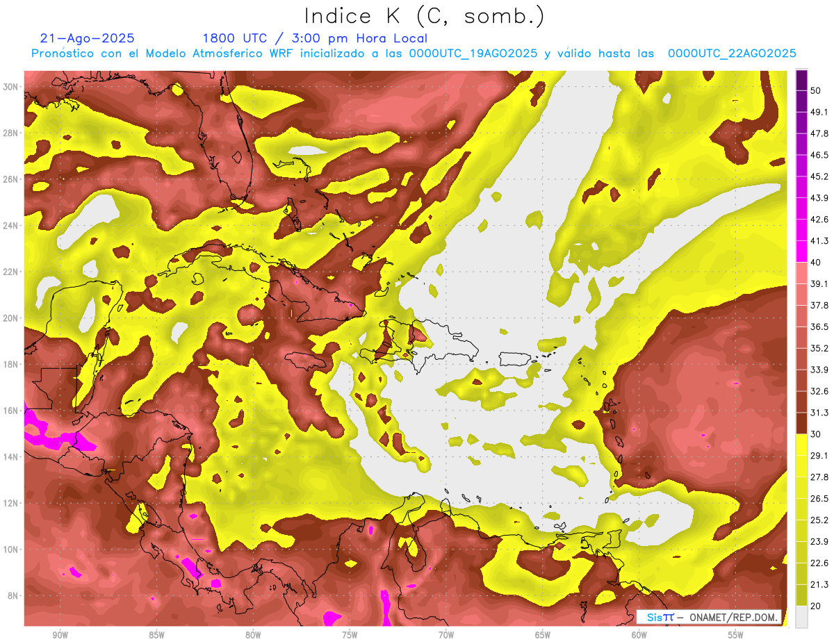Click the "65W" longitude axis label
The height and width of the screenshot is (644, 834).
543,636
